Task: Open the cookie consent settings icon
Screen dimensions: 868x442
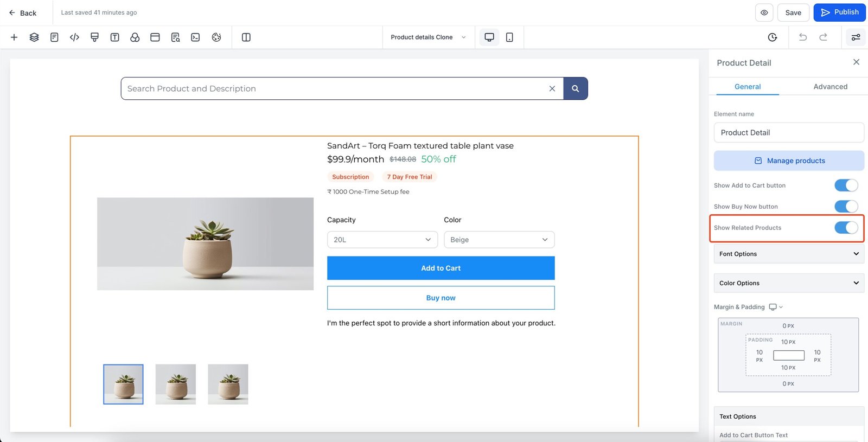Action: click(x=216, y=37)
